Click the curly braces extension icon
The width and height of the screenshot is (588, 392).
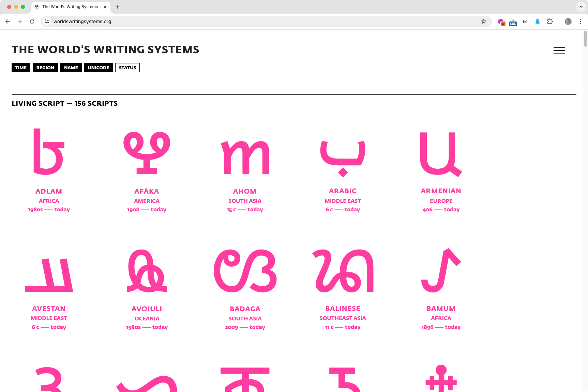525,21
